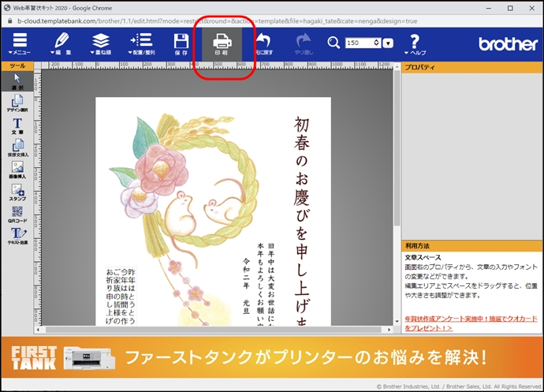Open the 挨拶文挿入 greeting insert tool
544x392 pixels.
click(17, 148)
